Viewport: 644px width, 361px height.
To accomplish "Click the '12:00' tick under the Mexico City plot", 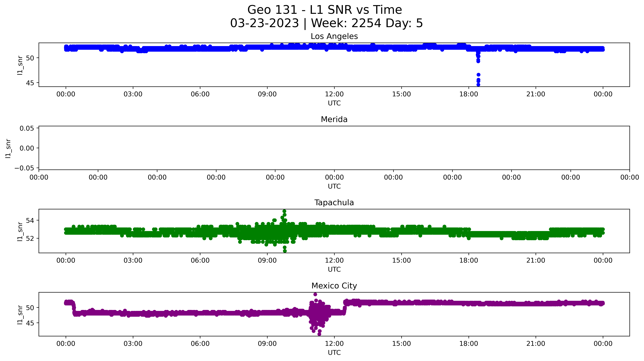I will coord(334,344).
